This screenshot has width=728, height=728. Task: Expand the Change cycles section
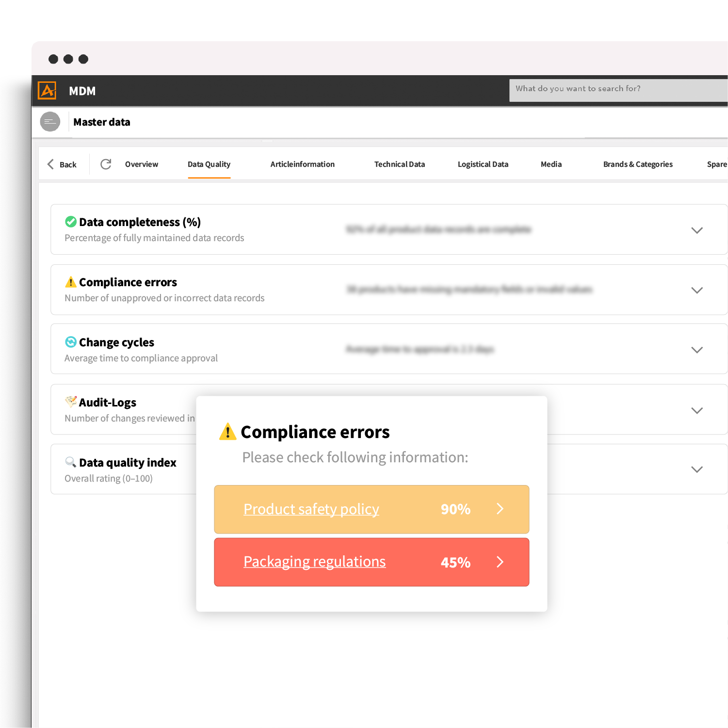click(x=697, y=349)
